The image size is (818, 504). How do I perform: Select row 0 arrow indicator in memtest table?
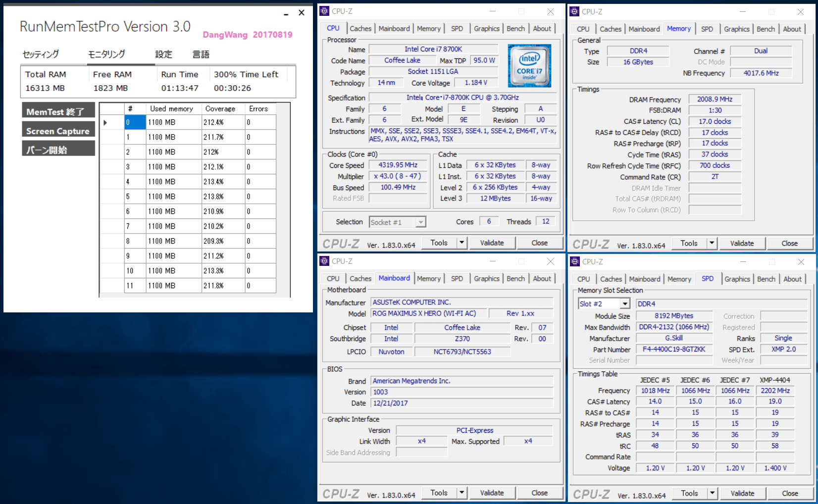(x=105, y=122)
